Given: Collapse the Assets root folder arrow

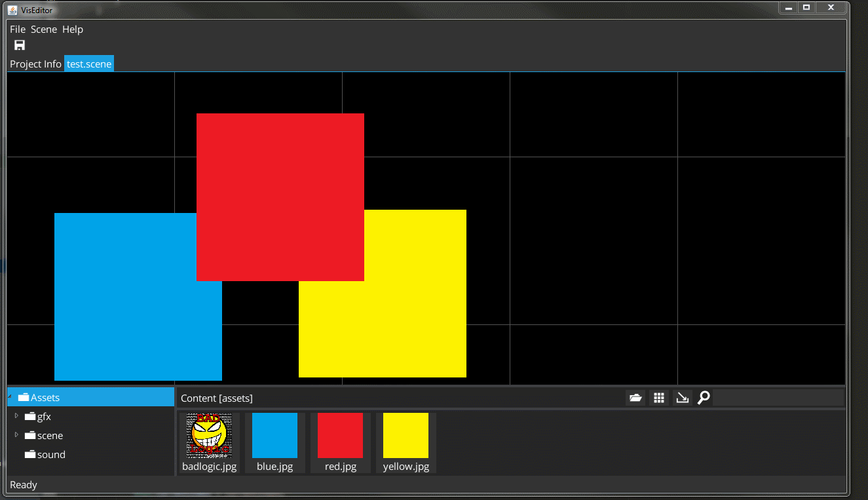Looking at the screenshot, I should coord(10,396).
